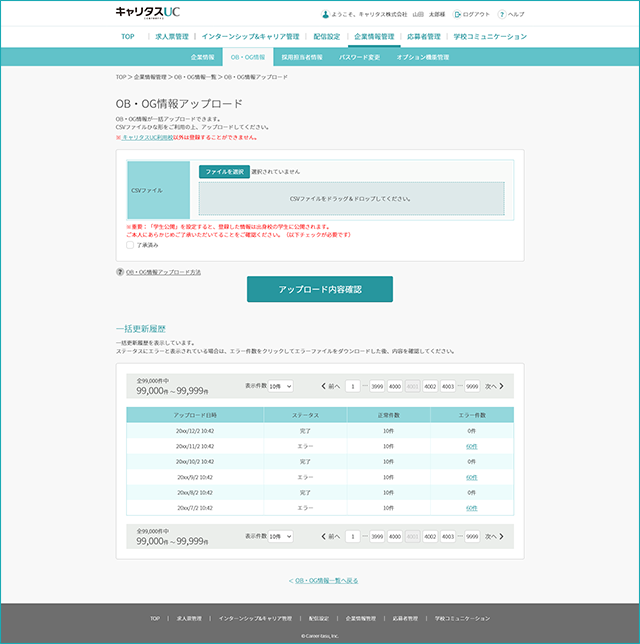The height and width of the screenshot is (644, 640).
Task: Go to next page with top right chevron
Action: (502, 386)
